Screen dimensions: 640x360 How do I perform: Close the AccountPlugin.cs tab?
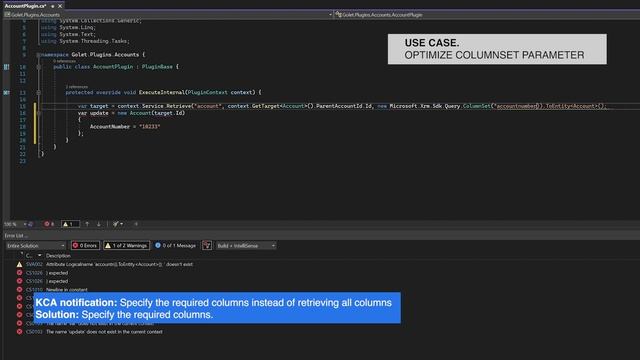pyautogui.click(x=60, y=6)
